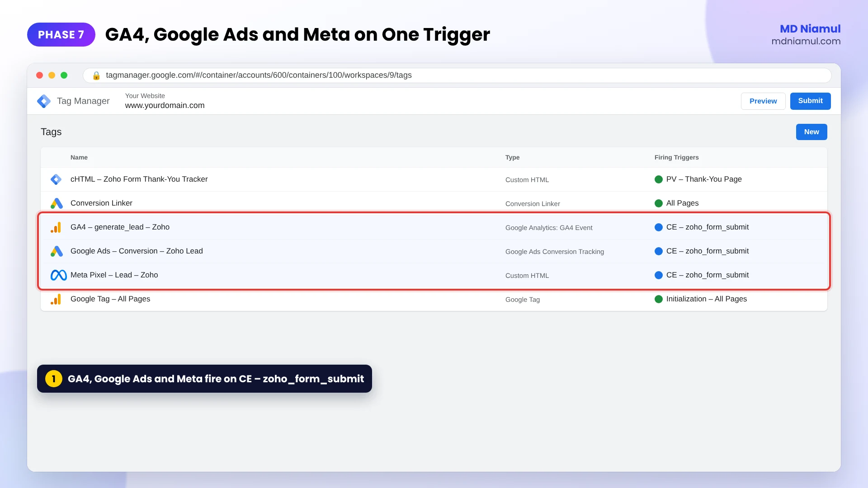Click Google Ads Conversion Tracking type cell

coord(555,252)
